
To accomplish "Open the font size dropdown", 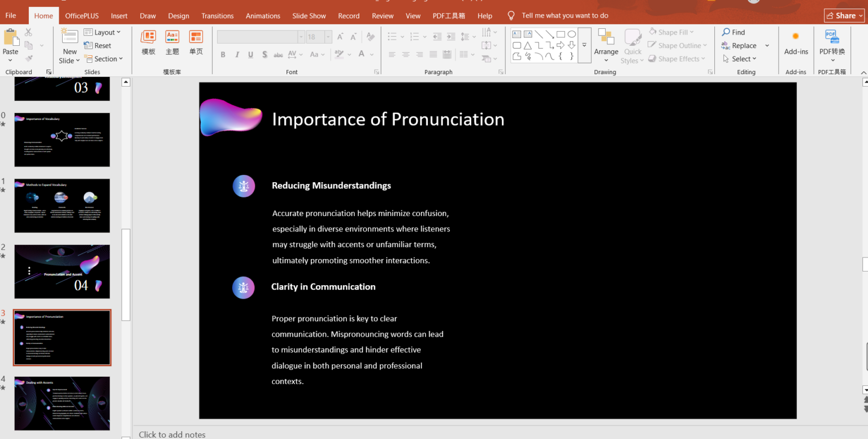I will pos(328,37).
